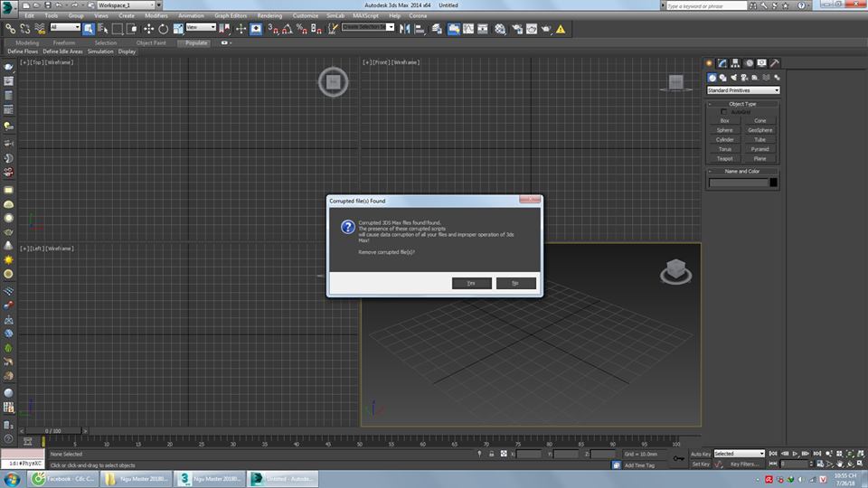
Task: Open the Modify panel tab icon
Action: 722,63
